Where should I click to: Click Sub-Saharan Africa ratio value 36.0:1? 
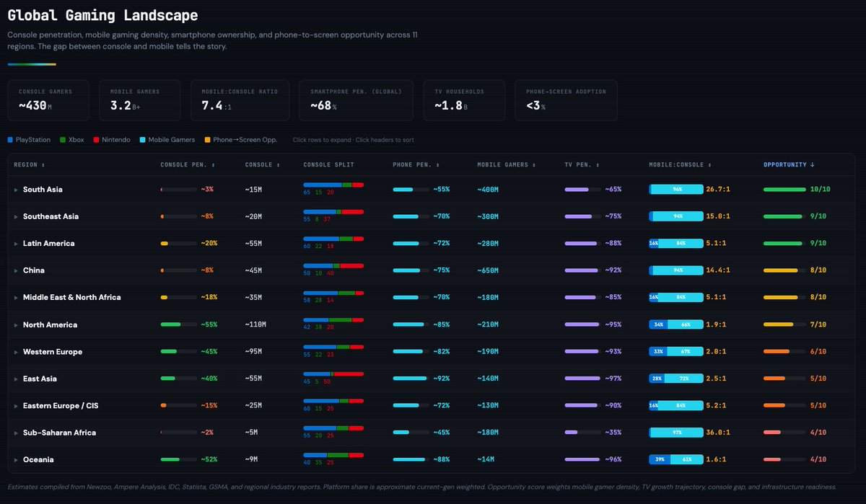click(x=719, y=433)
